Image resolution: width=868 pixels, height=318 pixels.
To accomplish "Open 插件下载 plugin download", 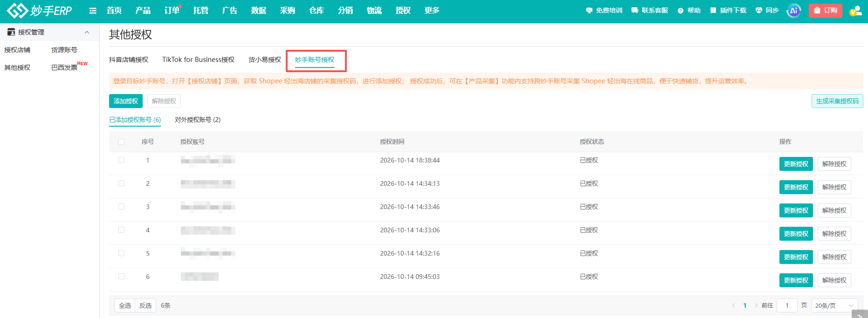I will [728, 10].
